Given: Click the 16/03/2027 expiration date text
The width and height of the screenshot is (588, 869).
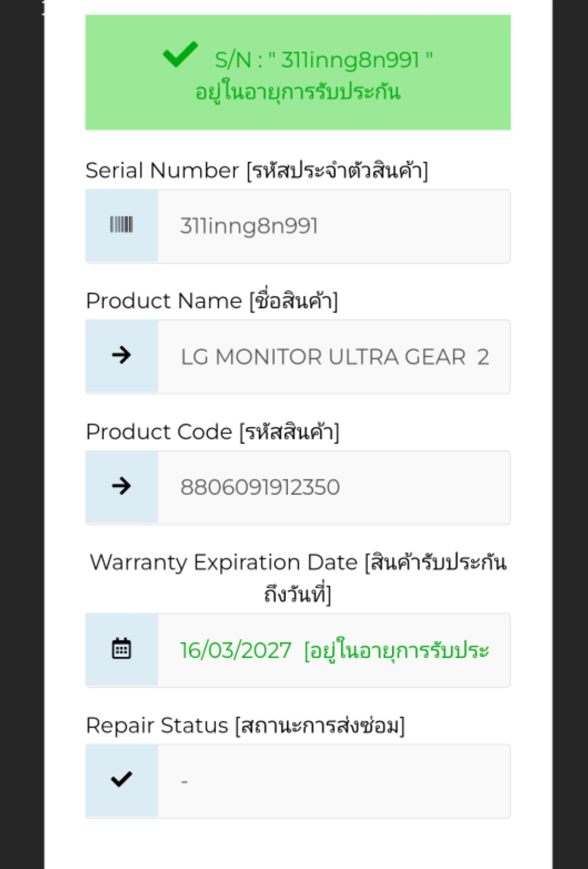Looking at the screenshot, I should [236, 650].
